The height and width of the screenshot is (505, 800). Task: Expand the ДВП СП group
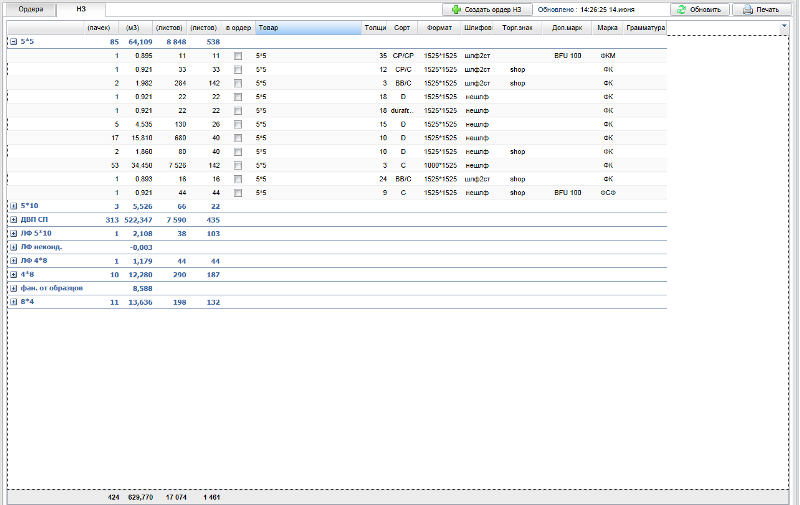coord(13,219)
